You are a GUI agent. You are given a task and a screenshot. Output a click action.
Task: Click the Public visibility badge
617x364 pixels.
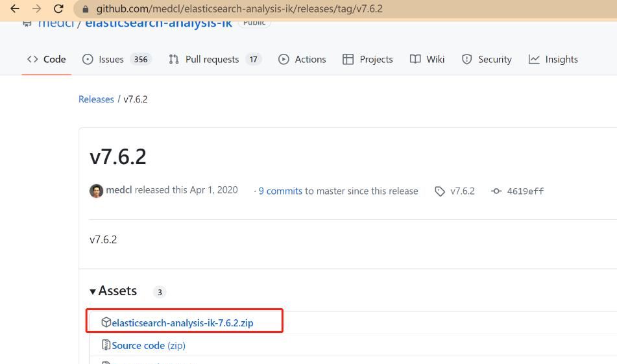(x=254, y=23)
